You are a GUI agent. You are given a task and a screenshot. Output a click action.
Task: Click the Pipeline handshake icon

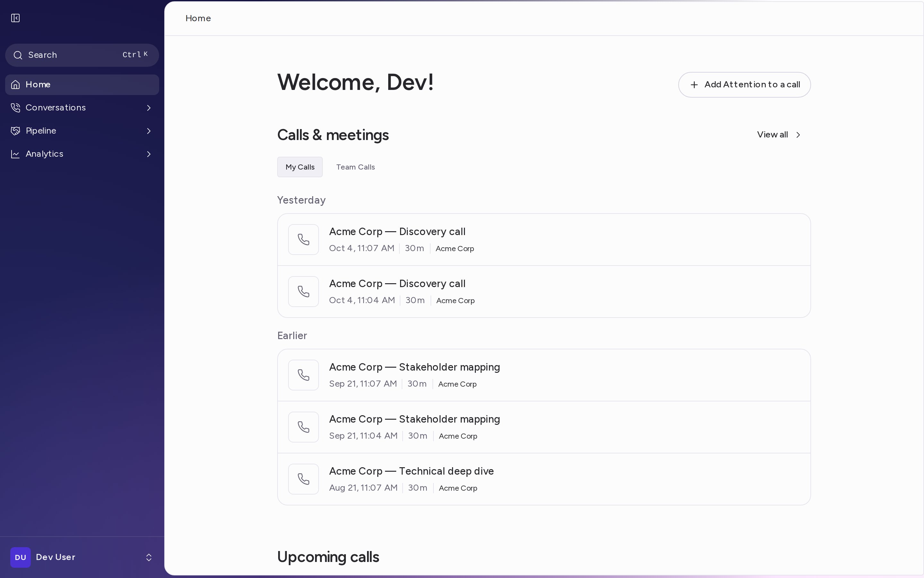click(x=15, y=131)
